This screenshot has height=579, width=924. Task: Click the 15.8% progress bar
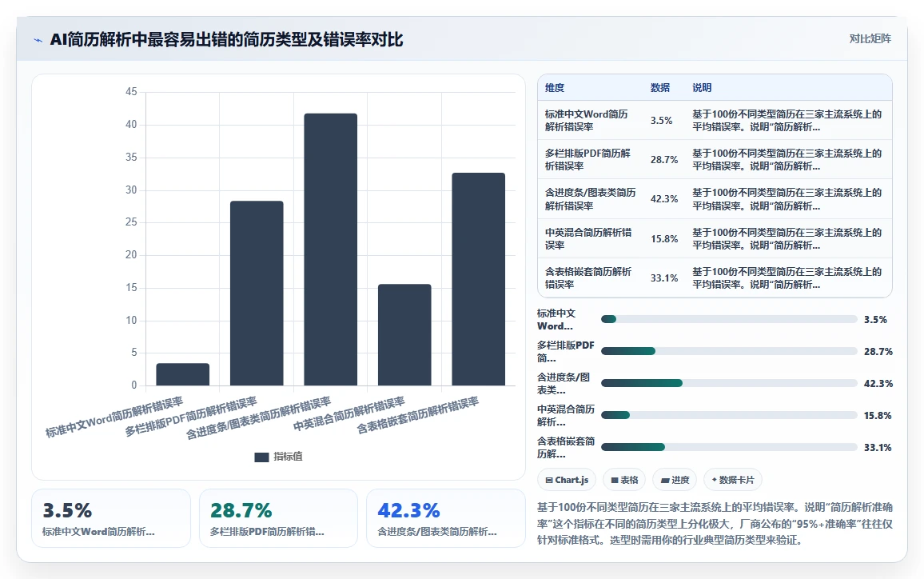729,415
